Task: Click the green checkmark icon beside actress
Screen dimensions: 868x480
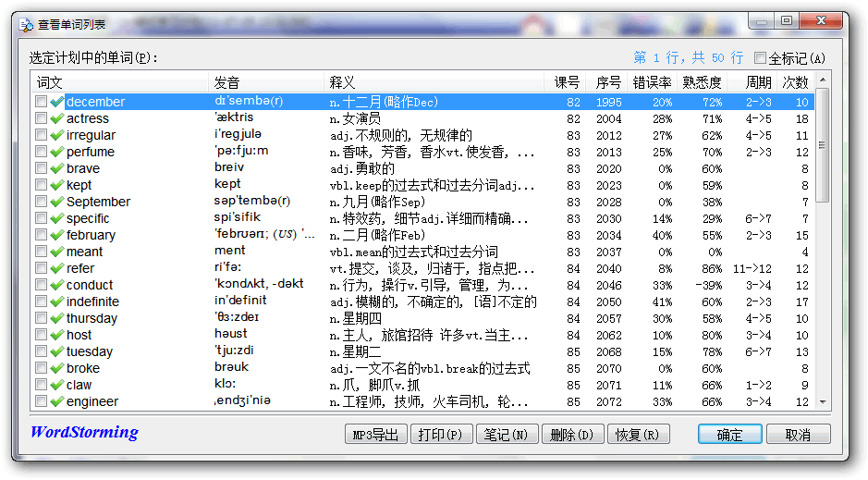Action: tap(57, 118)
